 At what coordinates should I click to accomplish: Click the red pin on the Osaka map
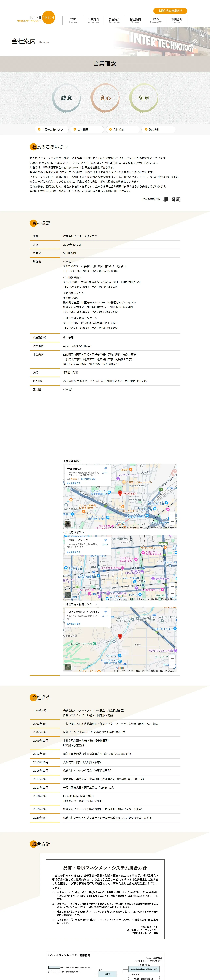(x=120, y=493)
